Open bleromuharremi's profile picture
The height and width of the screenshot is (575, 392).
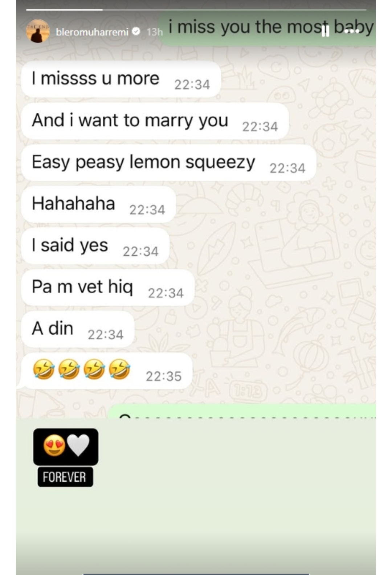(38, 32)
